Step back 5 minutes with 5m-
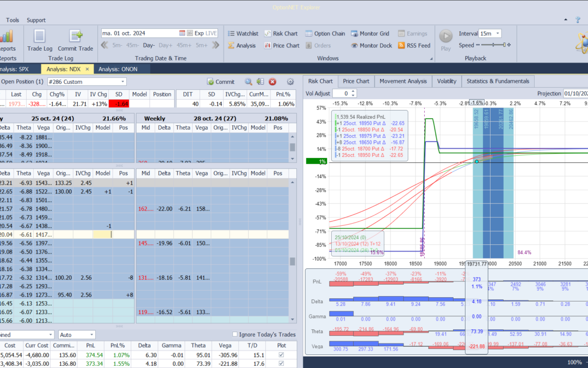The height and width of the screenshot is (368, 588). click(117, 45)
